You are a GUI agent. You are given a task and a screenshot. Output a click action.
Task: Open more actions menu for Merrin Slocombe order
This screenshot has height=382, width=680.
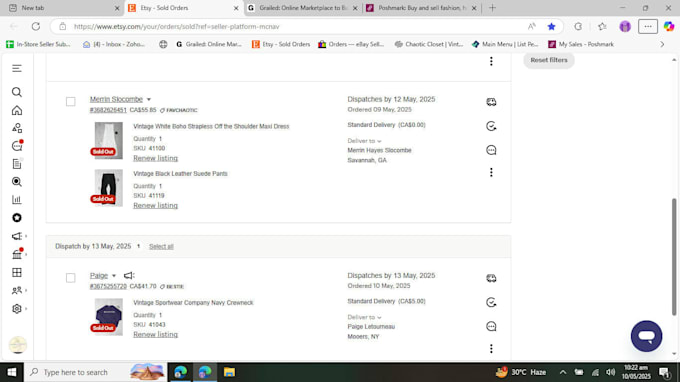click(491, 173)
